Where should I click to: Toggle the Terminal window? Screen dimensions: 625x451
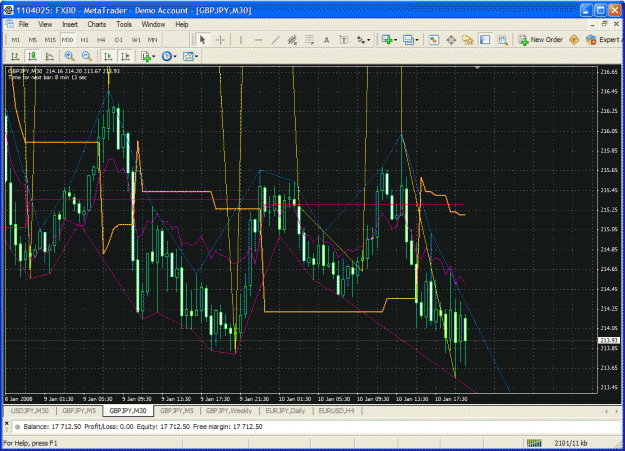485,40
